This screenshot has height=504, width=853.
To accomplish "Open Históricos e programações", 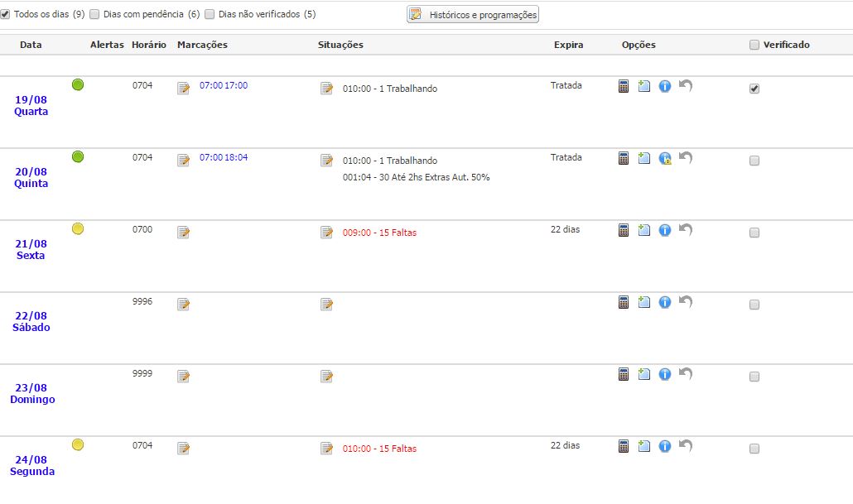I will [473, 15].
